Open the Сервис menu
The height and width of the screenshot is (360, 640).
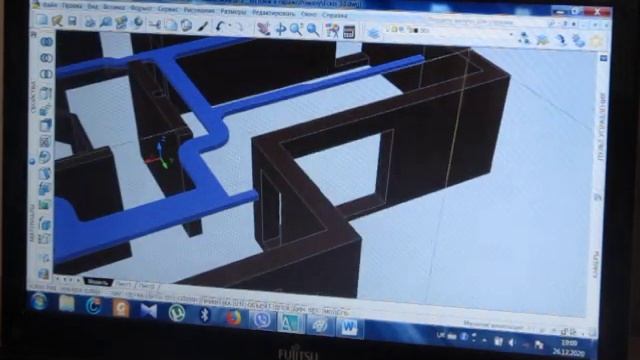(x=168, y=9)
